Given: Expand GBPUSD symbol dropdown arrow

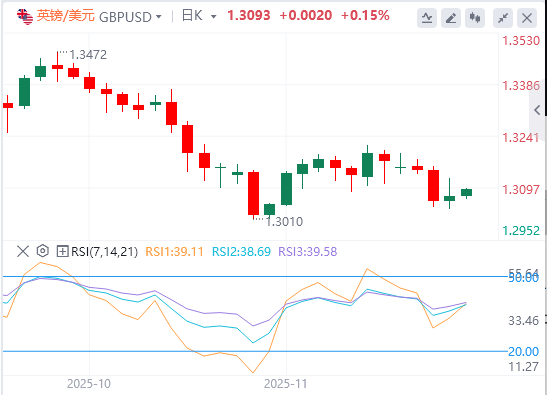Looking at the screenshot, I should click(159, 17).
